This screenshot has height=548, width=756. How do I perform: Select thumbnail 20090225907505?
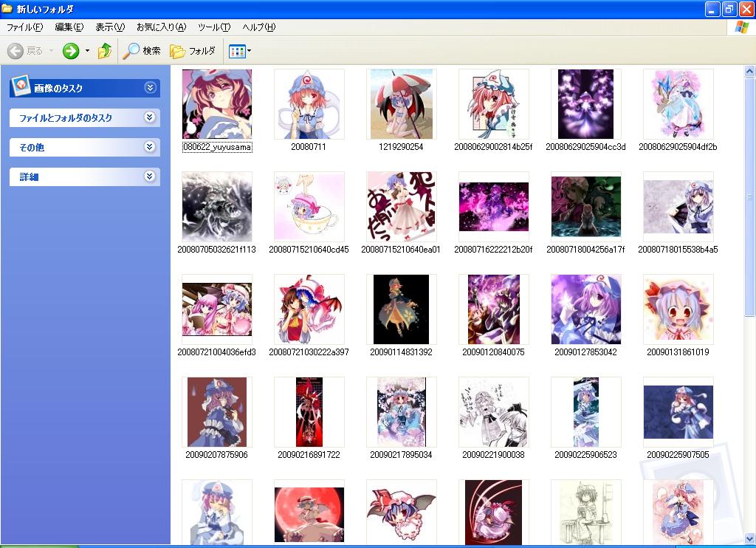coord(678,412)
